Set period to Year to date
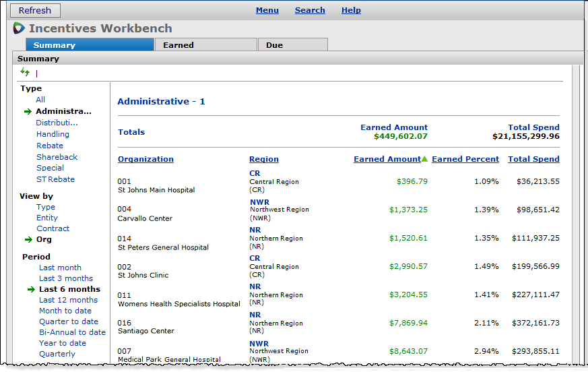The height and width of the screenshot is (372, 588). point(63,343)
